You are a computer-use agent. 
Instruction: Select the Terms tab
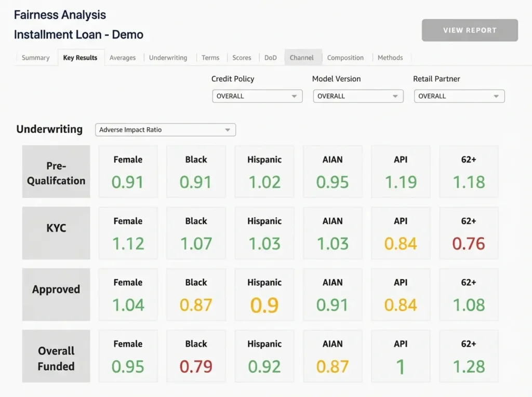coord(210,58)
